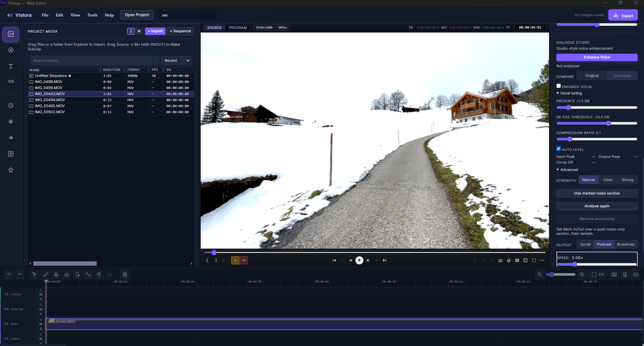Click the timeline toolbar camera snapshot icon
Screen dimensions: 644x346
[67, 274]
